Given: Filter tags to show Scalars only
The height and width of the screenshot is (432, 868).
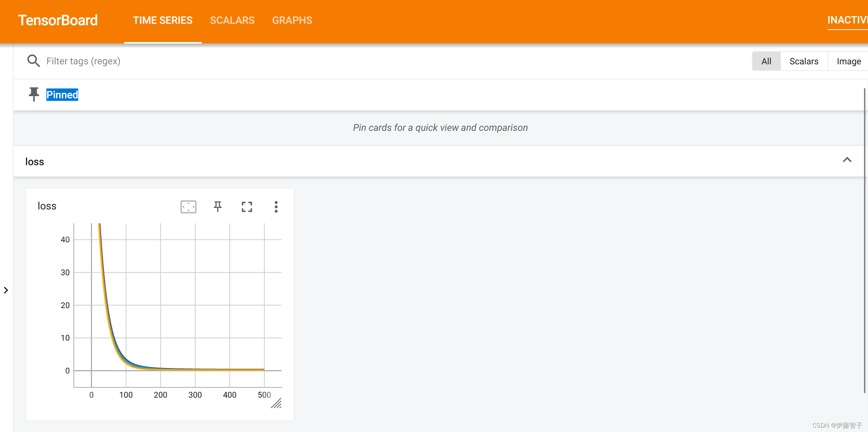Looking at the screenshot, I should coord(803,61).
